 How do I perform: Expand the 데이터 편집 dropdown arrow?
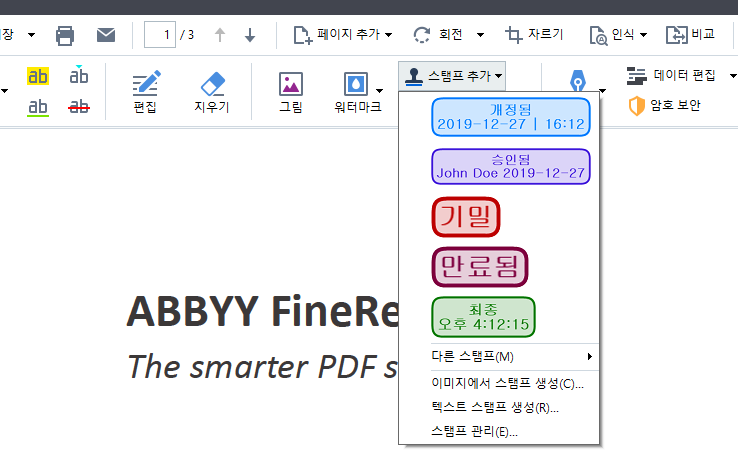(x=733, y=75)
